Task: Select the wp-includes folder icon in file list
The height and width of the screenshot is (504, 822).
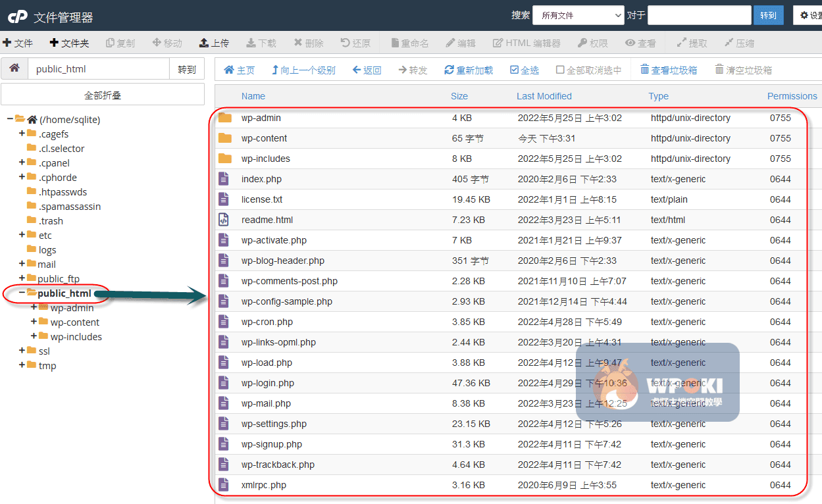Action: click(x=225, y=159)
